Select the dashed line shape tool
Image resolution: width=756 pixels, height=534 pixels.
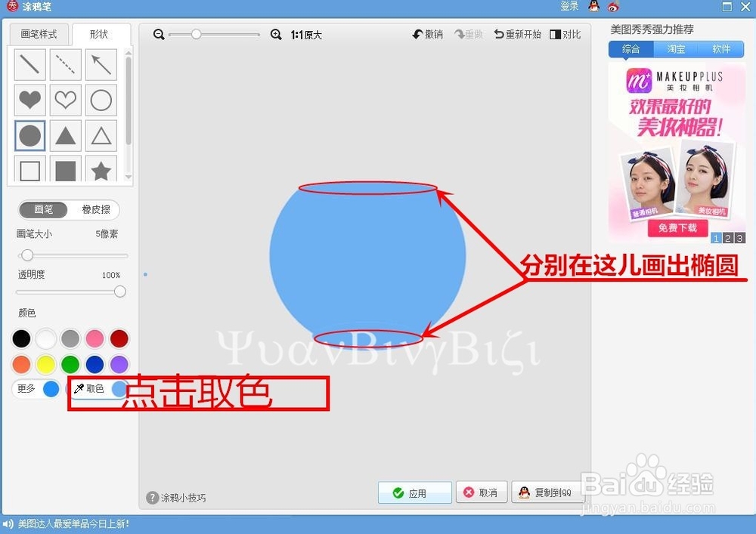point(65,64)
